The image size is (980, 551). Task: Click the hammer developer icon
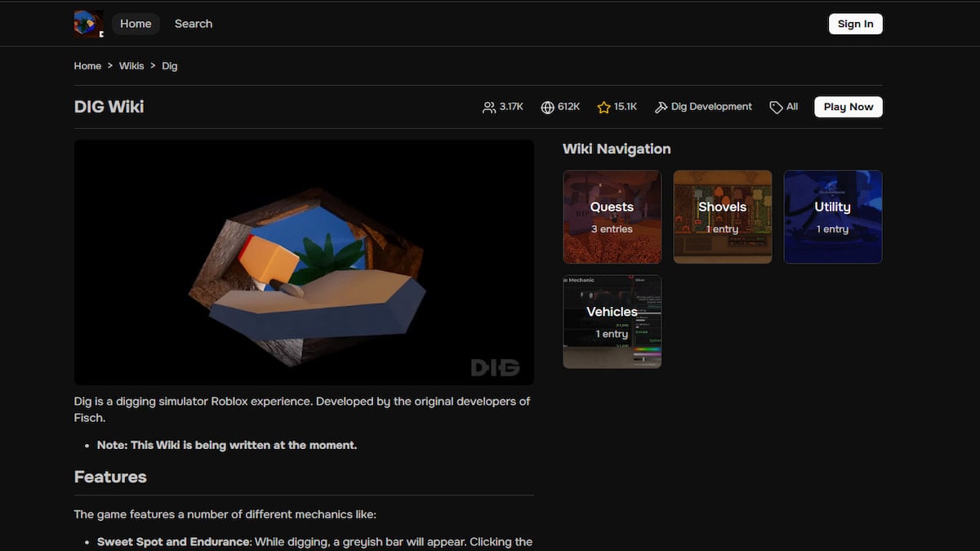(661, 108)
